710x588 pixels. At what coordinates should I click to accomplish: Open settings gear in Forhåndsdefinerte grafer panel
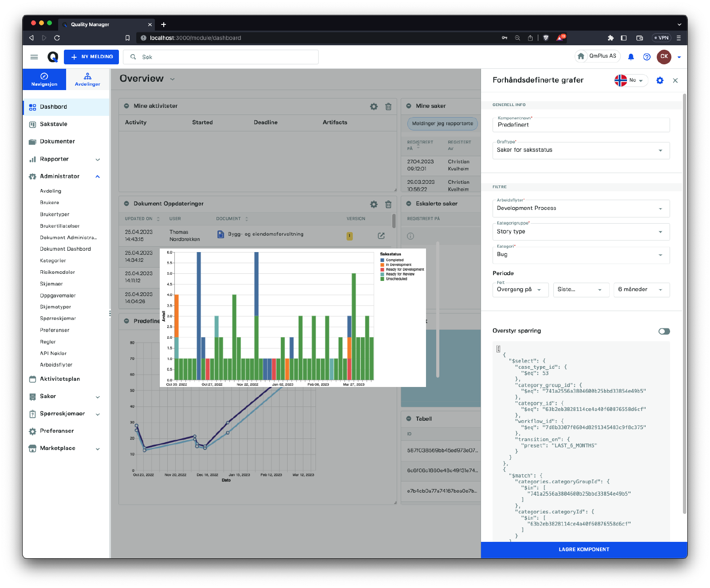click(659, 80)
